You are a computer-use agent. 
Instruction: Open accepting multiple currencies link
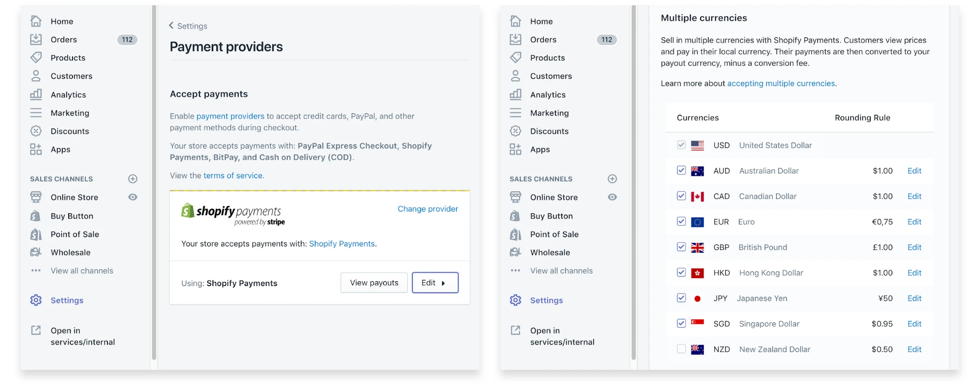click(781, 83)
